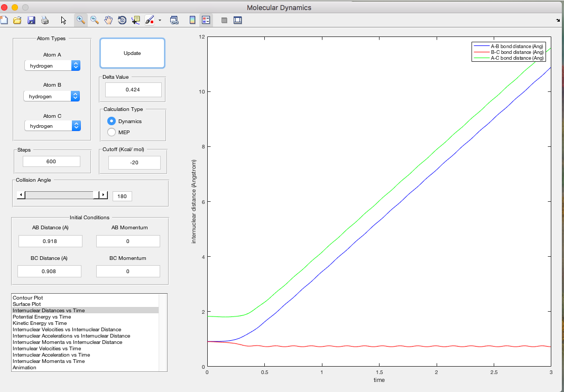
Task: Activate the Pan hand tool
Action: (x=108, y=20)
